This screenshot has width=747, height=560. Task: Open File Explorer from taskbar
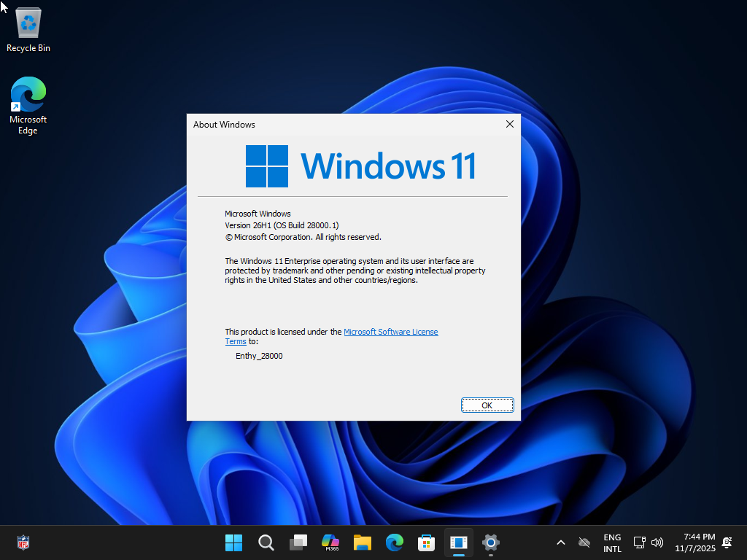pos(362,542)
